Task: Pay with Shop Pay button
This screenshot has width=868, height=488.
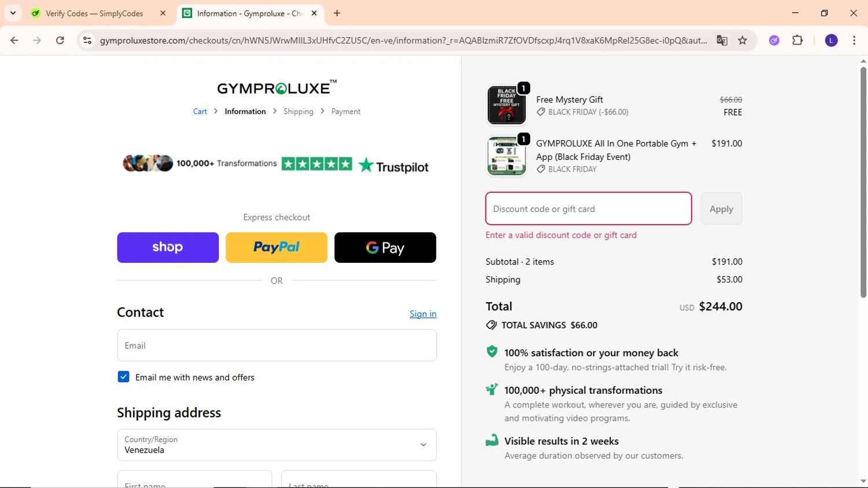Action: [168, 248]
